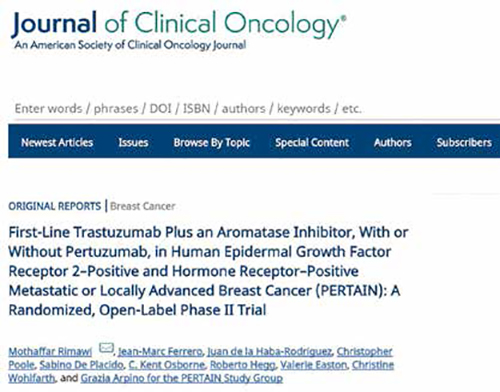This screenshot has height=392, width=500.
Task: Open Special Content navigation item
Action: coord(312,142)
